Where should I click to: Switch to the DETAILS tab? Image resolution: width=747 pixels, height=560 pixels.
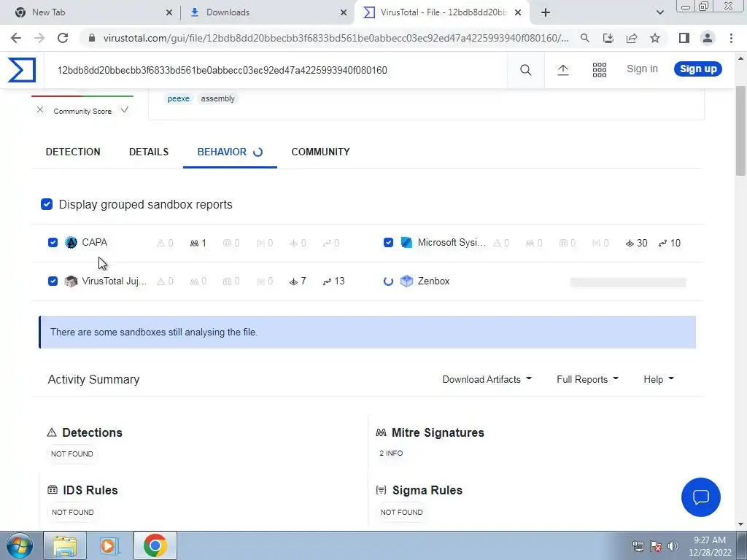[149, 152]
